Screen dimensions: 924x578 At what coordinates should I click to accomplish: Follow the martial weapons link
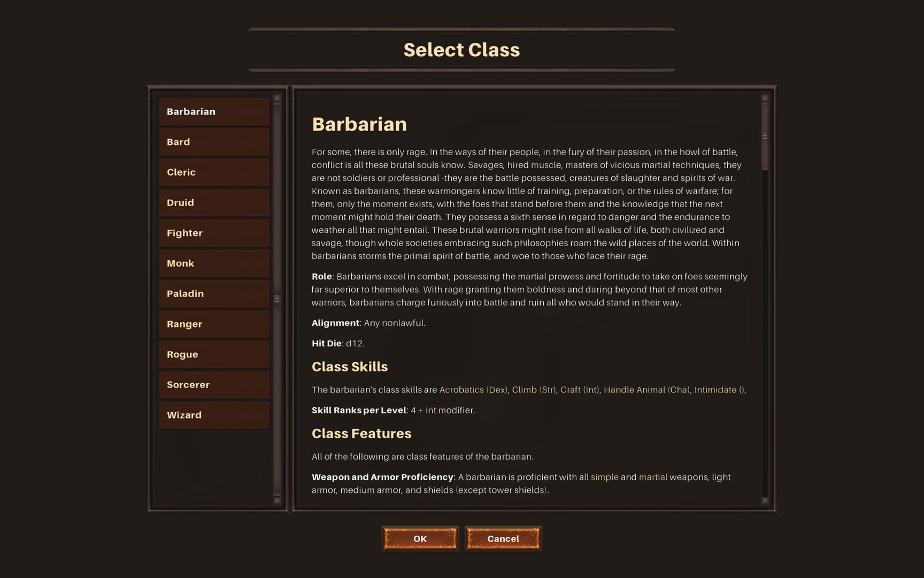(x=653, y=477)
